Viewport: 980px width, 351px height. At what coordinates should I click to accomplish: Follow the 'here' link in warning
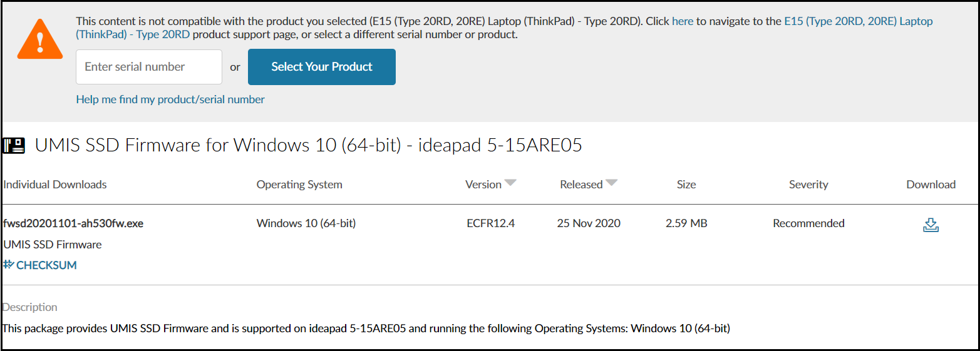pos(683,21)
